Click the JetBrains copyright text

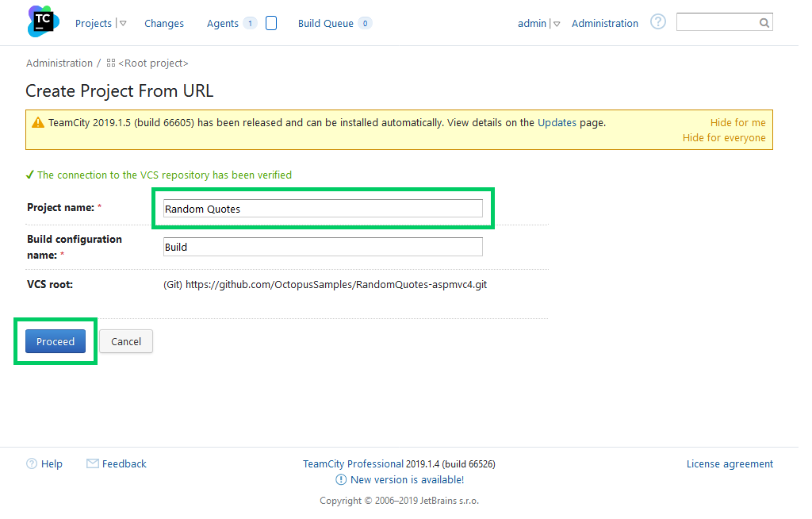(400, 500)
